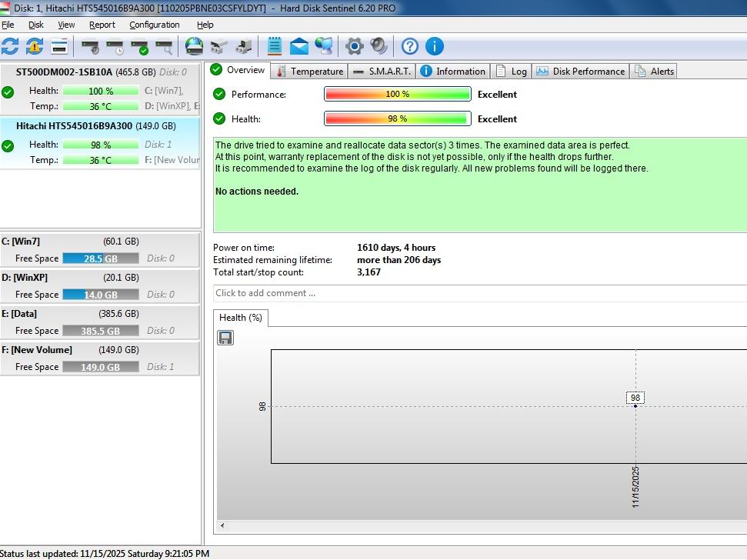Image resolution: width=747 pixels, height=560 pixels.
Task: Open the Report menu
Action: [x=102, y=25]
